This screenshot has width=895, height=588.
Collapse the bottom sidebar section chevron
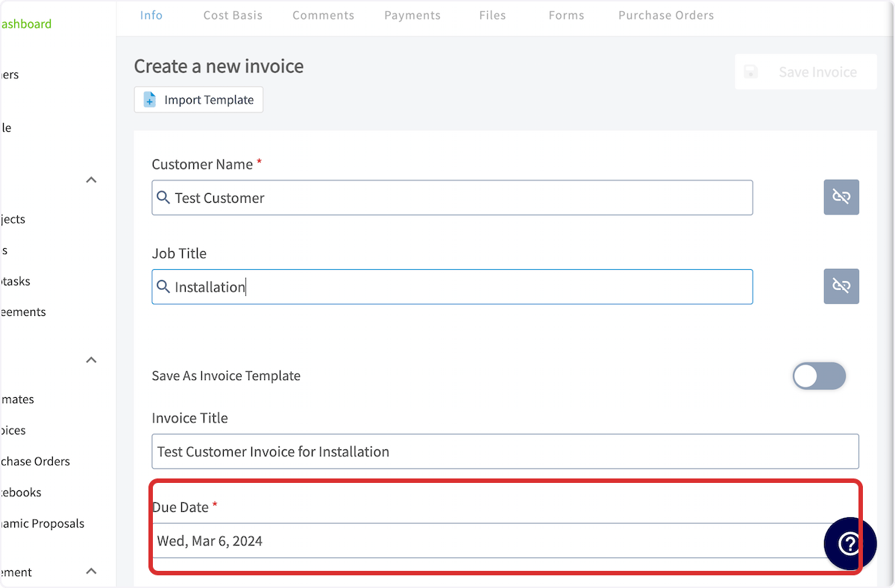coord(92,572)
